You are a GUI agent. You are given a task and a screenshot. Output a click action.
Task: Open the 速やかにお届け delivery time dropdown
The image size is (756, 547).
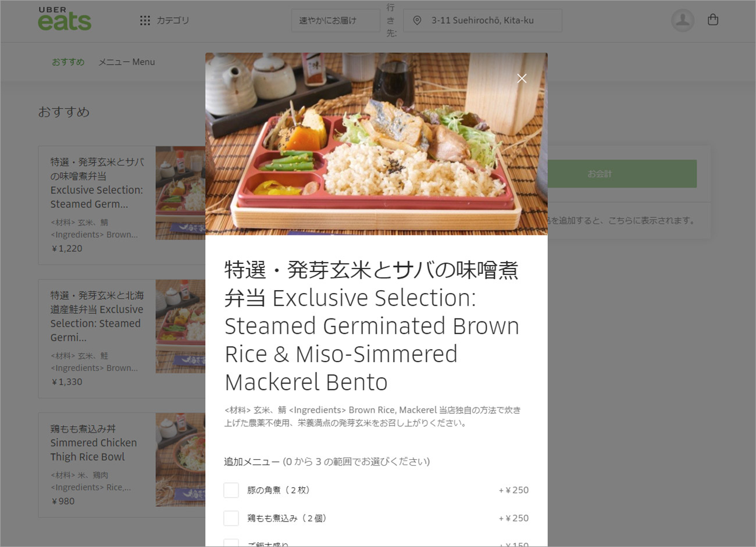[x=336, y=20]
